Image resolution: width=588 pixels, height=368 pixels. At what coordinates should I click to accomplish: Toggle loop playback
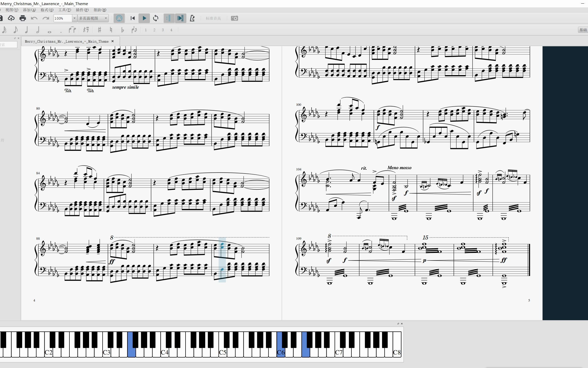tap(156, 18)
